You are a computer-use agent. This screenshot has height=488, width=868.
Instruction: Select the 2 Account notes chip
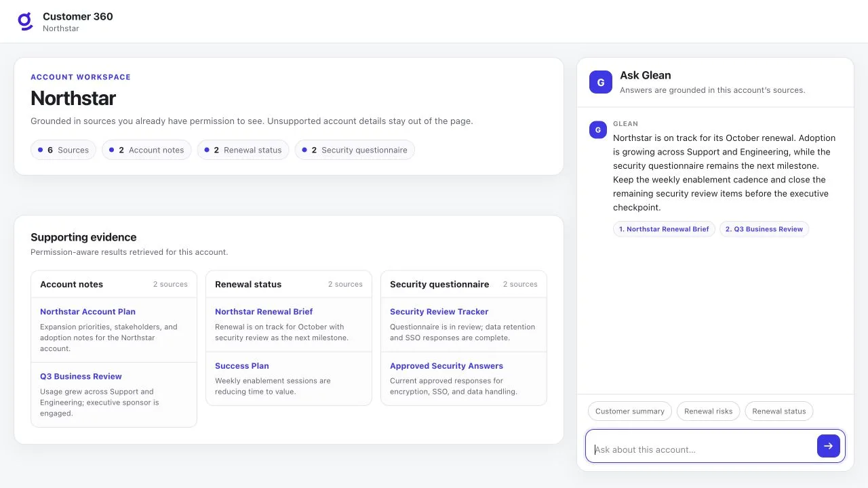146,150
